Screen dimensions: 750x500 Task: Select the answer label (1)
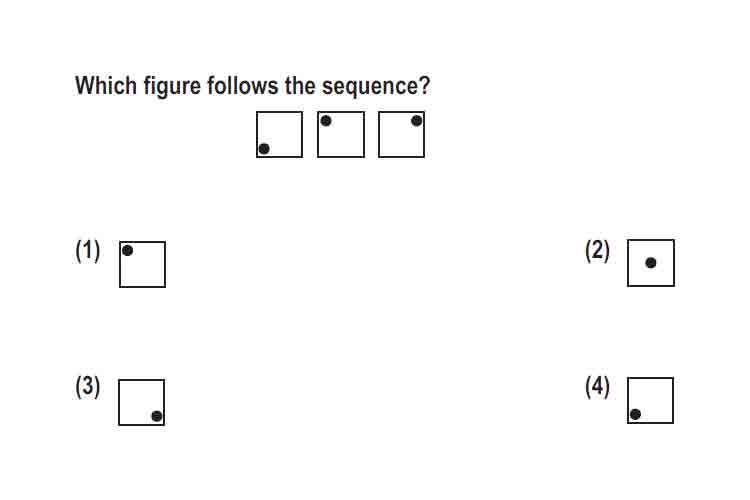coord(88,251)
